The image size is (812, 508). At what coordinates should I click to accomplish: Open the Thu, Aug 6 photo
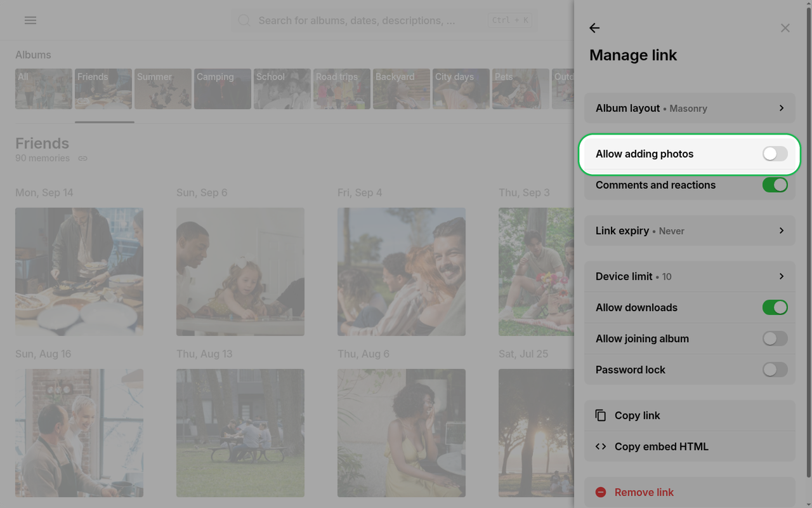[x=402, y=433]
